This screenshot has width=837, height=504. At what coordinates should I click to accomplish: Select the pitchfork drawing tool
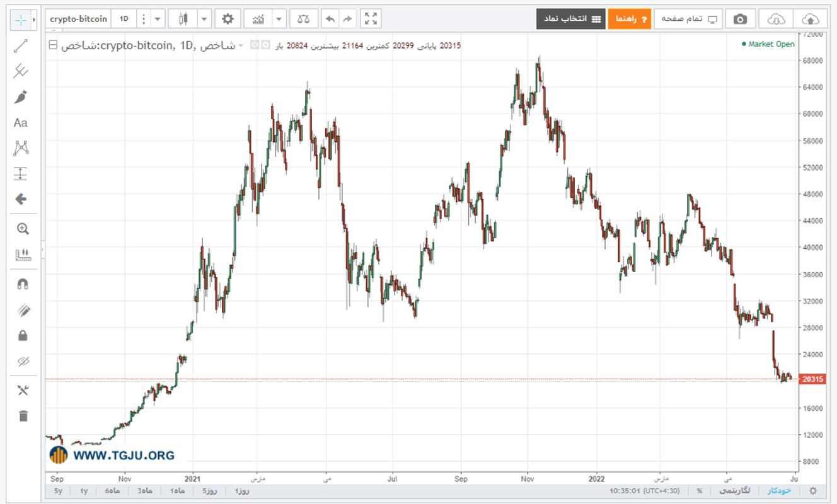tap(21, 71)
